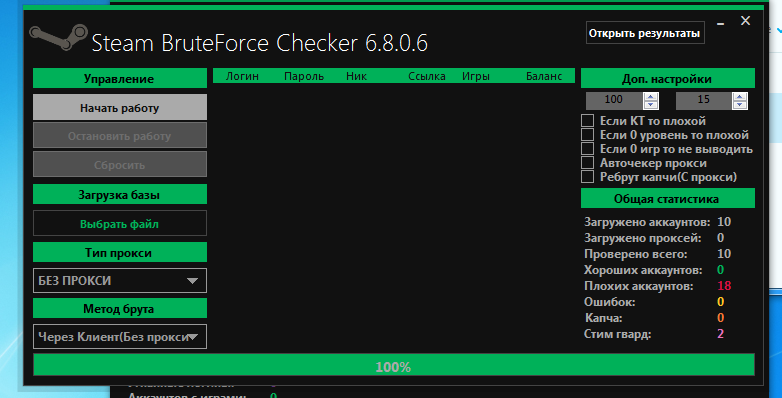This screenshot has height=398, width=782.
Task: Click Выбрать файл to load base
Action: [x=120, y=223]
